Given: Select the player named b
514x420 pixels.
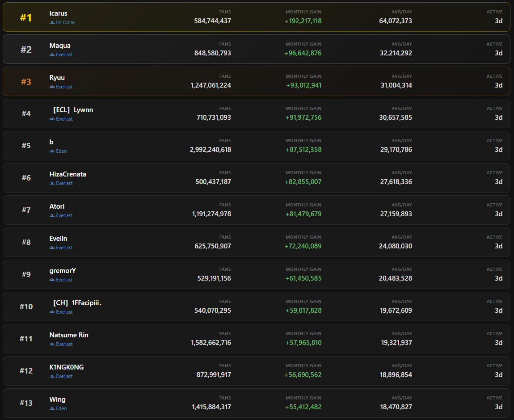Looking at the screenshot, I should 51,142.
